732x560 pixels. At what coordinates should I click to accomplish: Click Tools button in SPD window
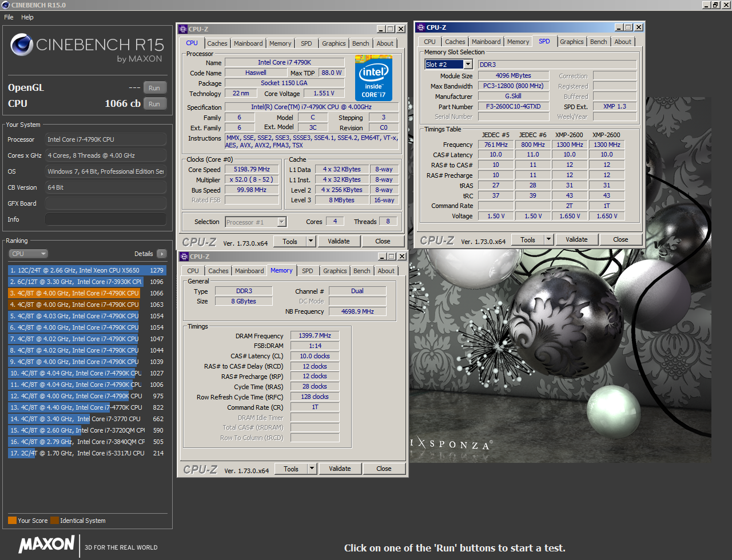click(528, 240)
